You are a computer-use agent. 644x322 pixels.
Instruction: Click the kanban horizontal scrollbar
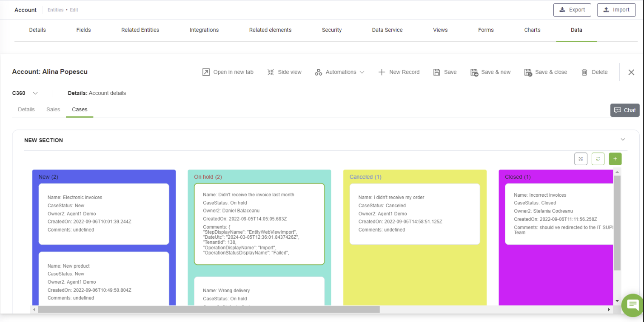(208, 310)
